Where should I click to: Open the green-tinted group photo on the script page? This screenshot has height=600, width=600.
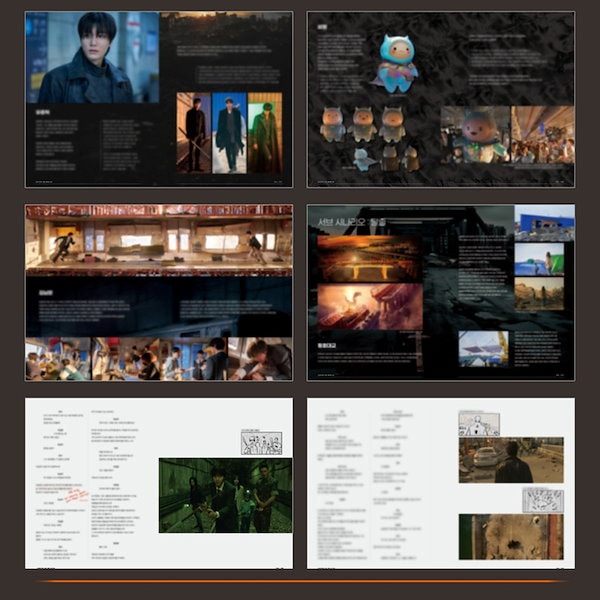[x=225, y=495]
